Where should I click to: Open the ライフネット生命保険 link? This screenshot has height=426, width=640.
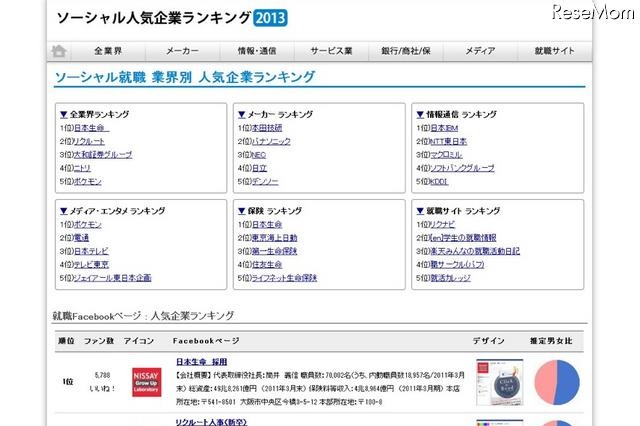tap(284, 278)
